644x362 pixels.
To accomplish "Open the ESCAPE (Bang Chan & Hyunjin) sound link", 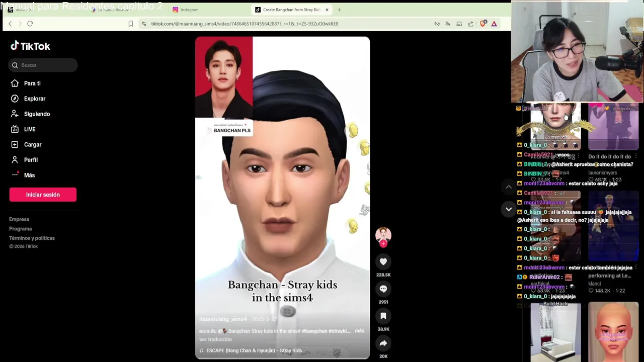I will (251, 350).
